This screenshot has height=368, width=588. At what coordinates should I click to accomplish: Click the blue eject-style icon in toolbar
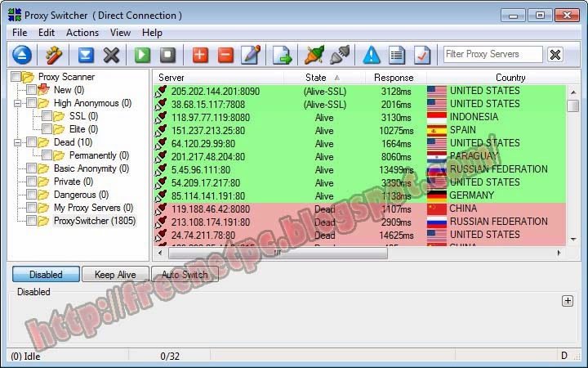22,55
